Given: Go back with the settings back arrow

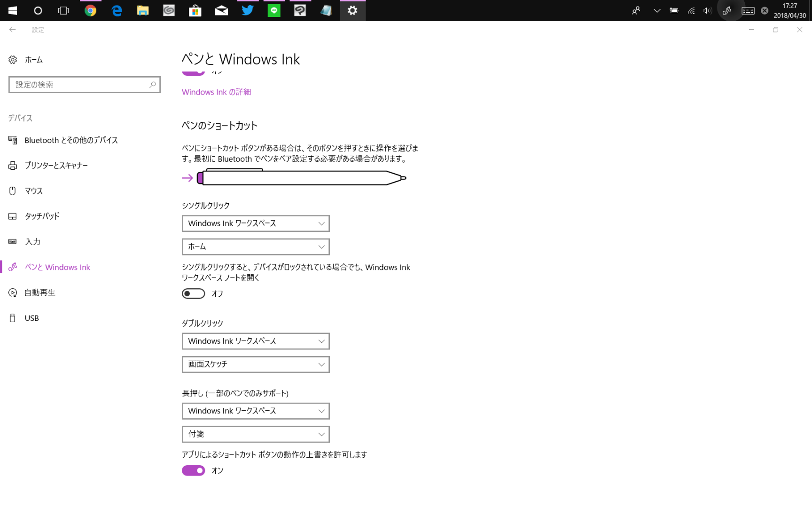Looking at the screenshot, I should (13, 30).
